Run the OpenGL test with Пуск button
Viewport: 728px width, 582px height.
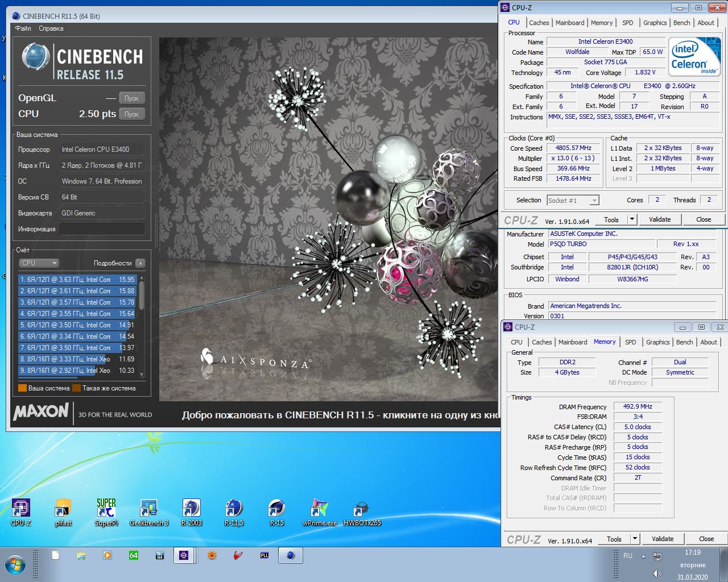click(x=132, y=98)
